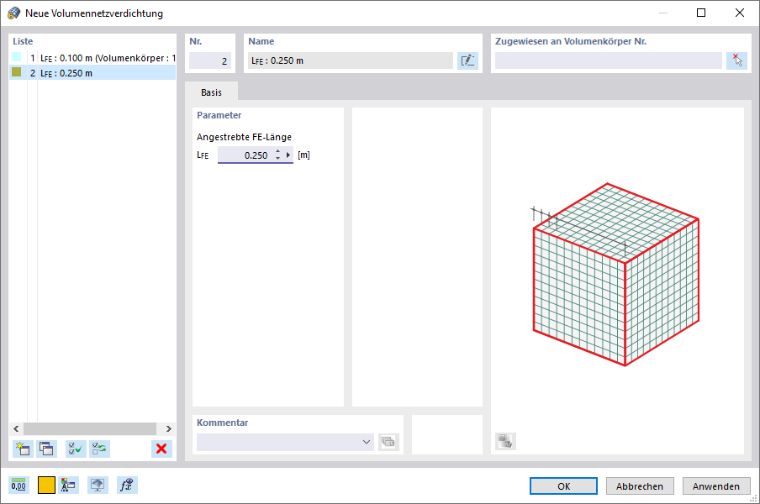The height and width of the screenshot is (504, 760).
Task: Click the yellow color swatch in bottom toolbar
Action: click(x=47, y=485)
